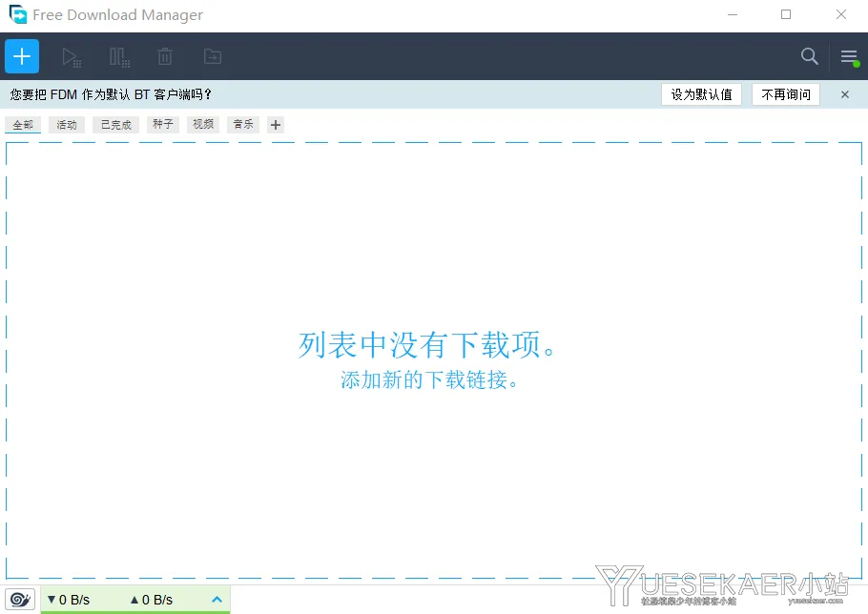Minimize the Free Download Manager window
The height and width of the screenshot is (614, 868).
tap(733, 15)
